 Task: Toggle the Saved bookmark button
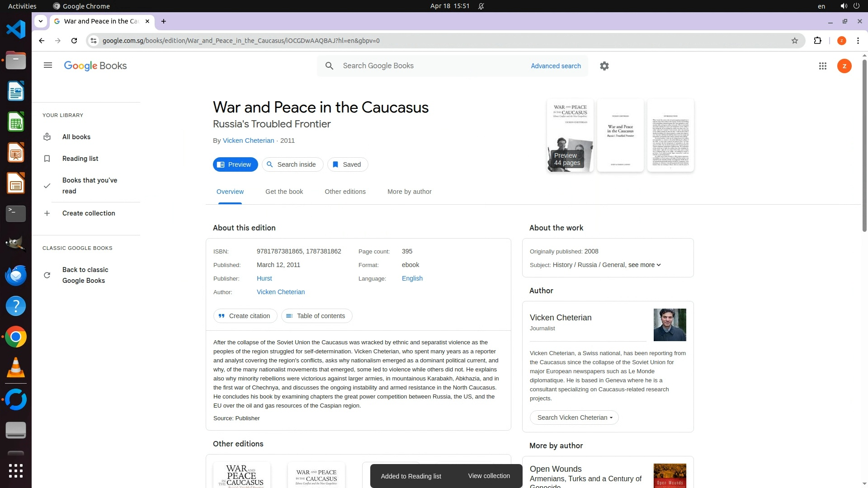(x=347, y=164)
